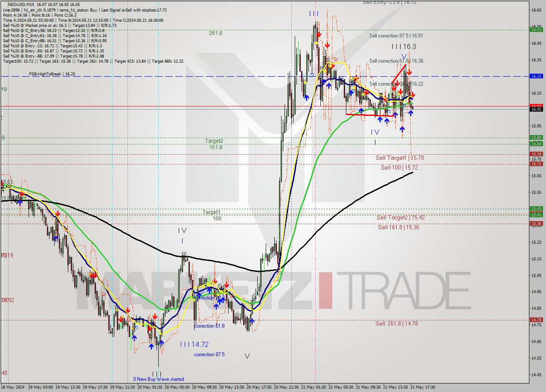Select the 'Target2' fib label
Image resolution: width=546 pixels, height=392 pixels.
214,141
